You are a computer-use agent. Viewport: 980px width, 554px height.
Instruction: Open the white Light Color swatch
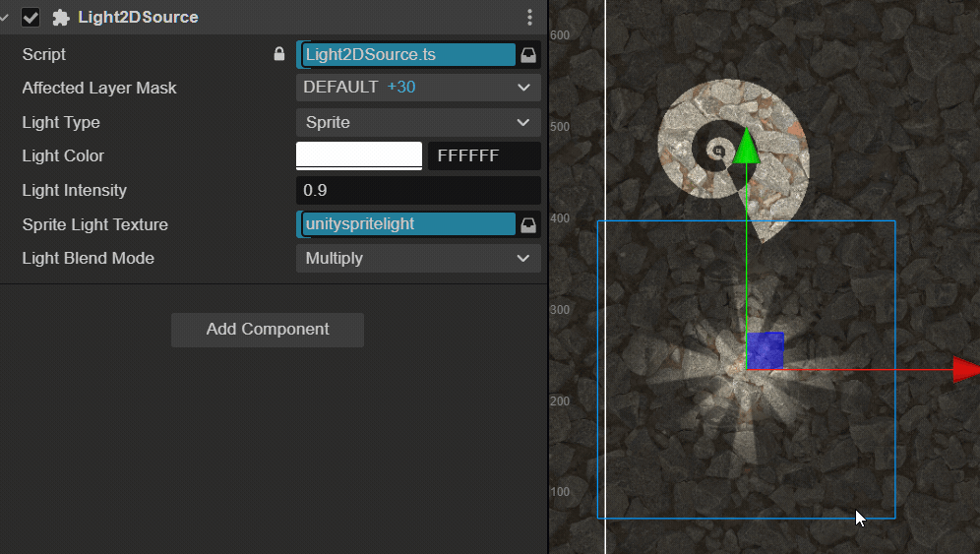[359, 155]
